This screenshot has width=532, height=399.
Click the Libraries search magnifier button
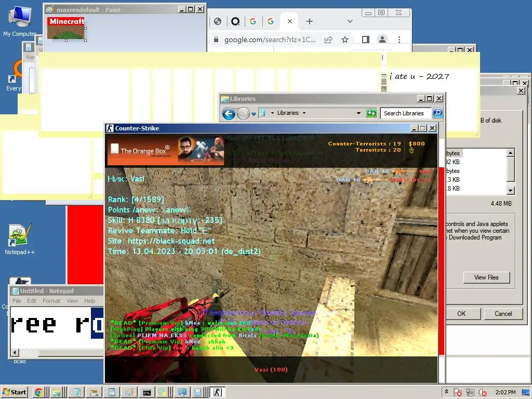437,113
